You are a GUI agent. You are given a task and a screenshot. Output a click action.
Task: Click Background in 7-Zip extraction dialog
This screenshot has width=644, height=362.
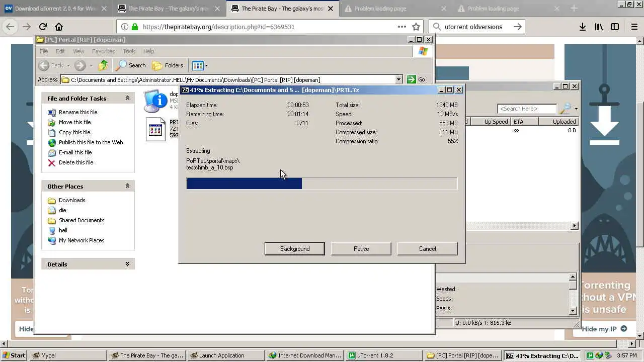pos(295,249)
